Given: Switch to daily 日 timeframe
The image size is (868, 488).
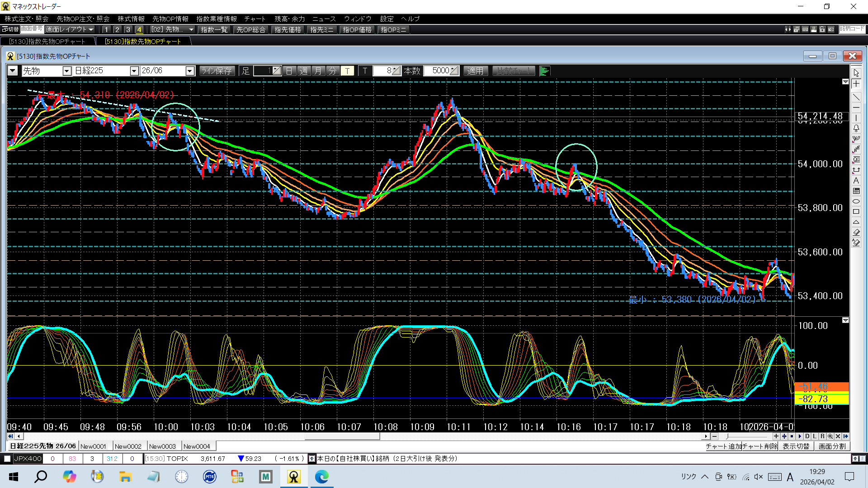Looking at the screenshot, I should (x=289, y=71).
